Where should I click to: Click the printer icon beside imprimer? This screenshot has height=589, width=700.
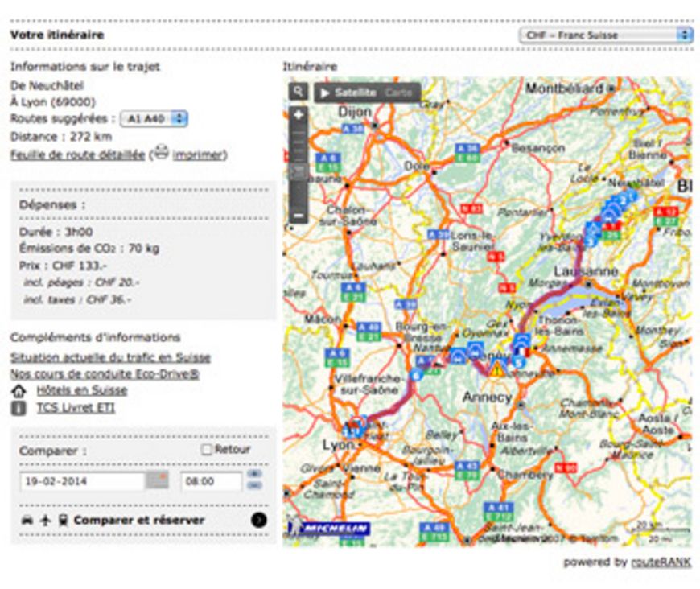tap(161, 152)
